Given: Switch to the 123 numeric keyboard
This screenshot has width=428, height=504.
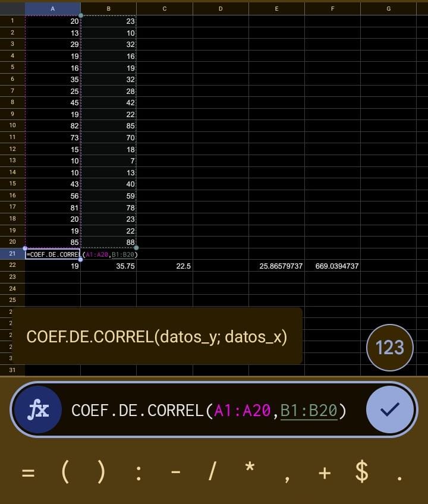Looking at the screenshot, I should [x=389, y=348].
